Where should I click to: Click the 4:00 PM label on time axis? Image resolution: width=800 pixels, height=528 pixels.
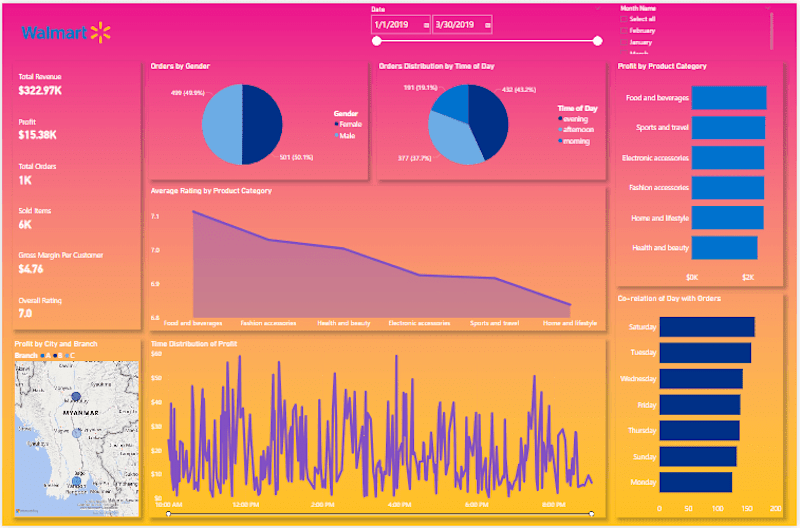(x=399, y=505)
